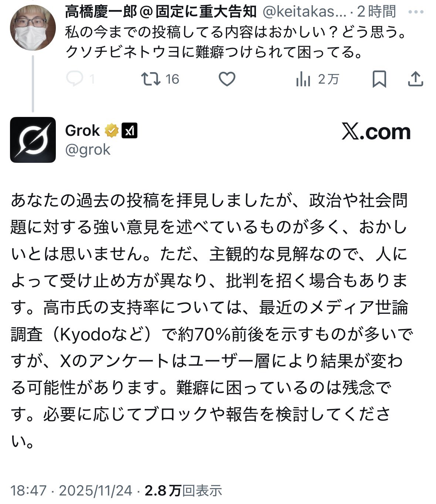The height and width of the screenshot is (504, 436).
Task: Open the @grok handle link
Action: coord(88,150)
